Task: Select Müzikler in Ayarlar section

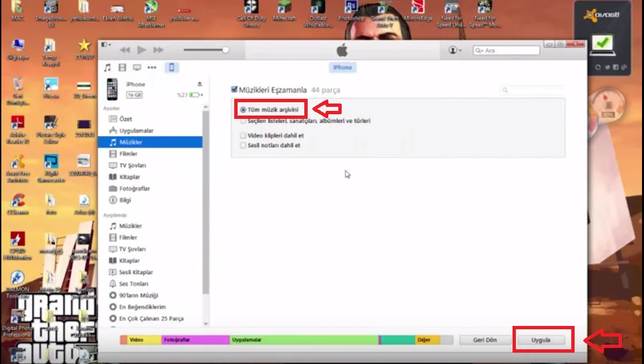Action: 150,142
